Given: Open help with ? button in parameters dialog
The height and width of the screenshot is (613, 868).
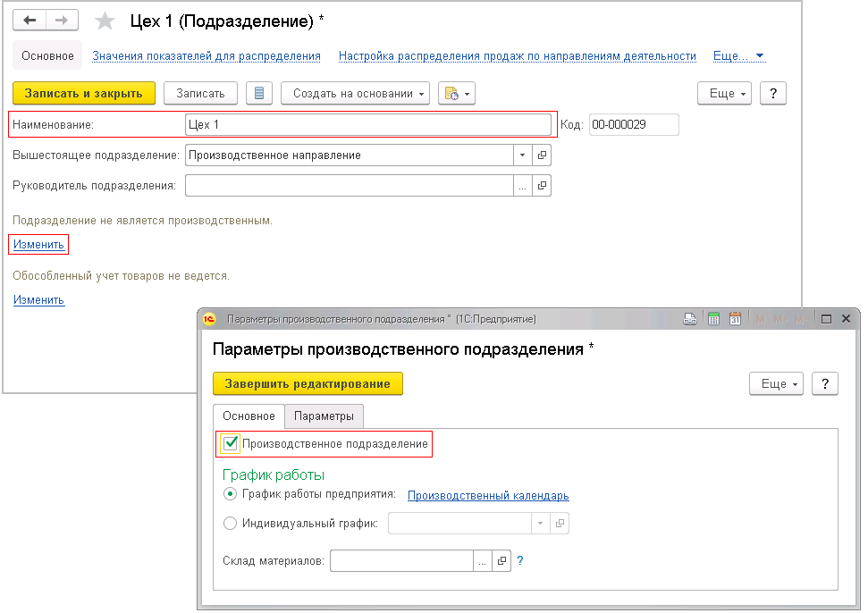Looking at the screenshot, I should coord(825,384).
